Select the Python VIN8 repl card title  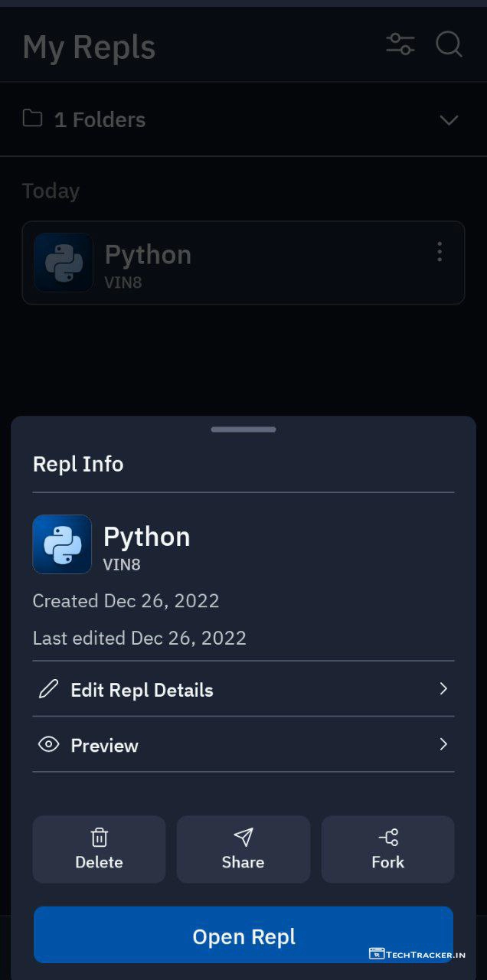(148, 255)
